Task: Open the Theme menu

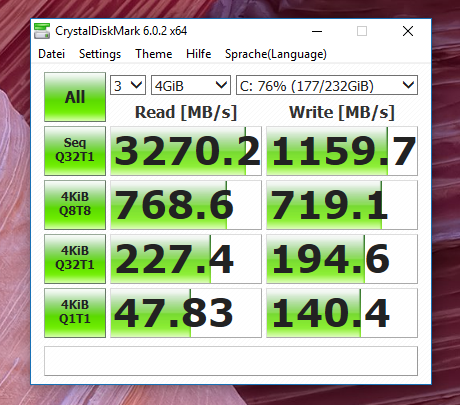Action: (154, 54)
